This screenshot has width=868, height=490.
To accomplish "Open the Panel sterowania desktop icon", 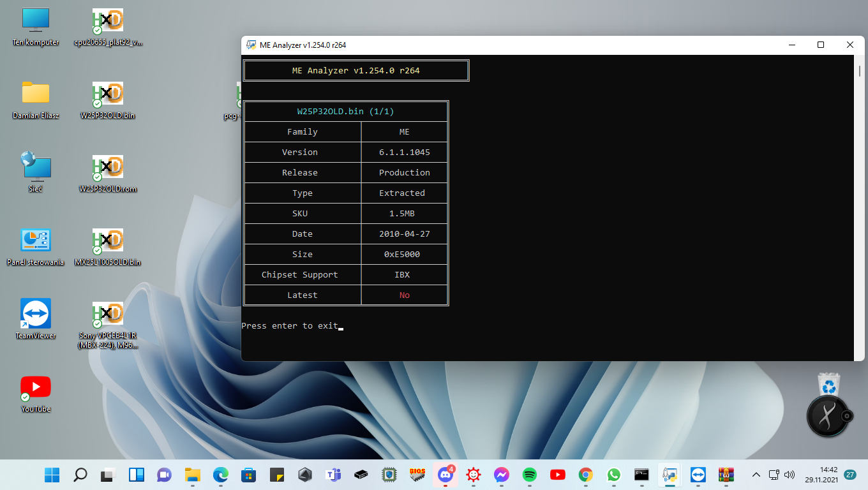I will [36, 241].
